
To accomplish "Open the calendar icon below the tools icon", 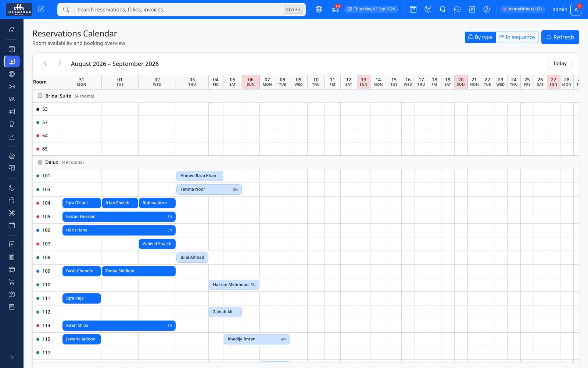I will [x=12, y=225].
